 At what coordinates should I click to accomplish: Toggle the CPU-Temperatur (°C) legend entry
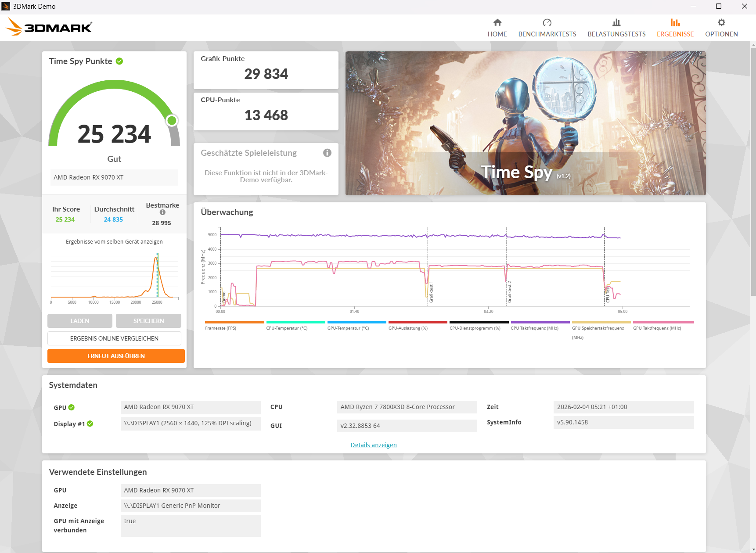click(x=295, y=326)
